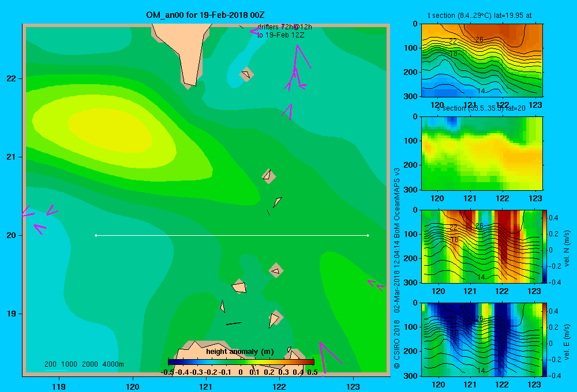
Task: Open the eastward velocity section panel
Action: point(482,340)
